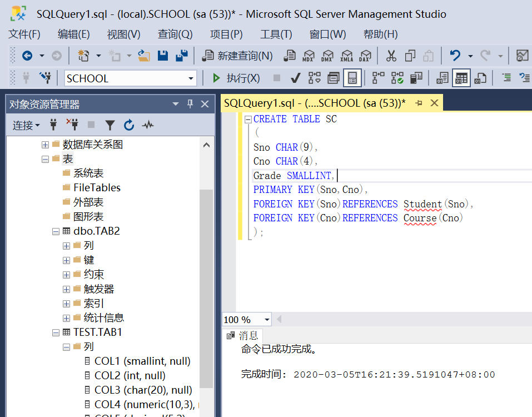Screen dimensions: 532x417
Task: Collapse CREATE TABLE code block
Action: pos(248,119)
